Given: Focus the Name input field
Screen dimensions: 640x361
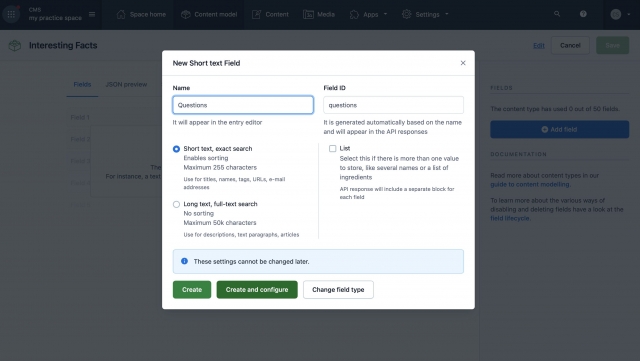Looking at the screenshot, I should tap(243, 105).
